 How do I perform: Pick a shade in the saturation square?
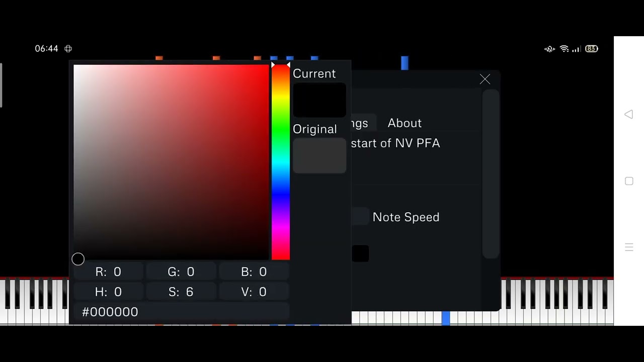(x=171, y=162)
